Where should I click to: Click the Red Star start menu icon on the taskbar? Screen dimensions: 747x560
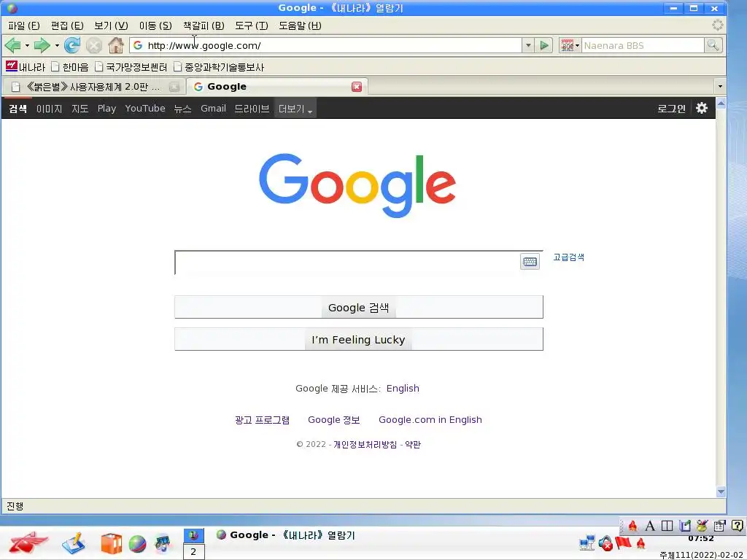pyautogui.click(x=28, y=542)
